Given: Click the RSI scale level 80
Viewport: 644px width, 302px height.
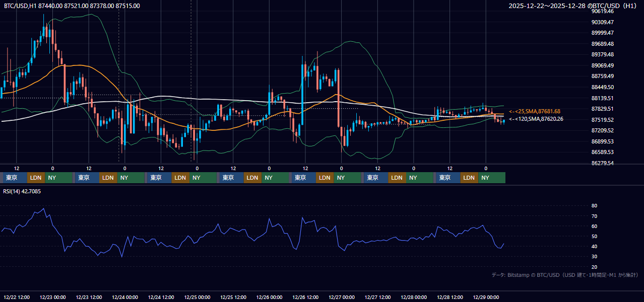Looking at the screenshot, I should [x=594, y=206].
